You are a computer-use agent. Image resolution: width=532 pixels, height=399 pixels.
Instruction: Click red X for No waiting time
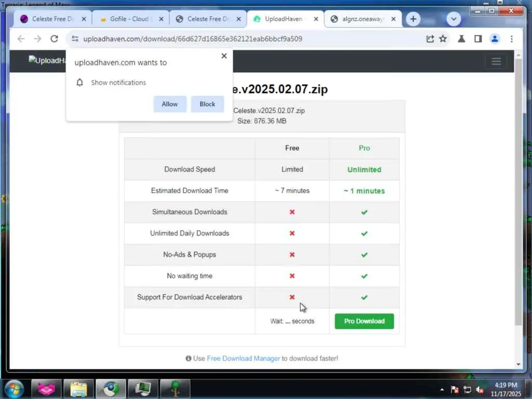pyautogui.click(x=292, y=276)
